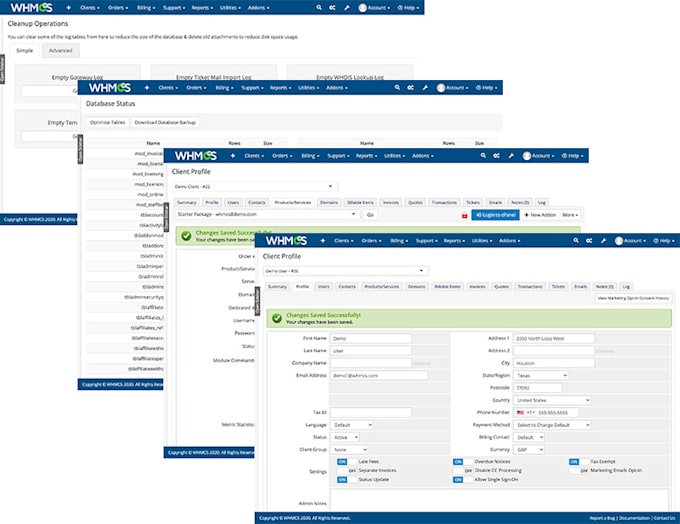The width and height of the screenshot is (680, 524).
Task: Open search icon in Database Status window
Action: (x=397, y=88)
